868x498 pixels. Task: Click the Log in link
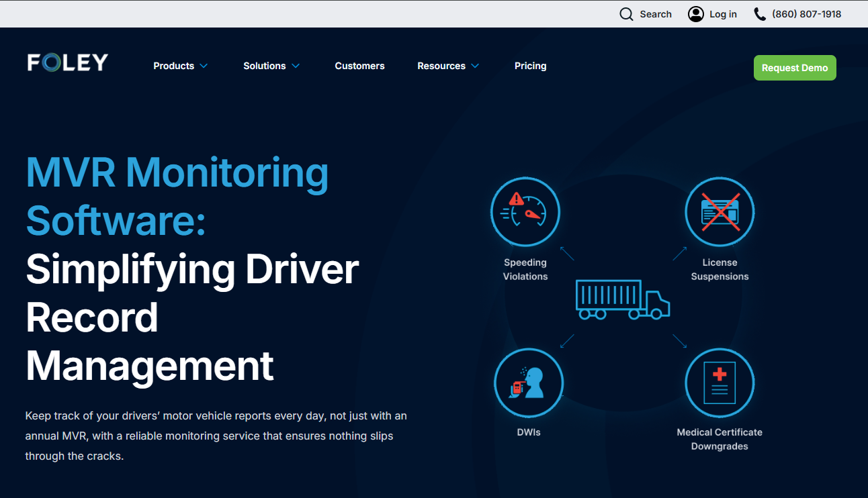[x=723, y=14]
